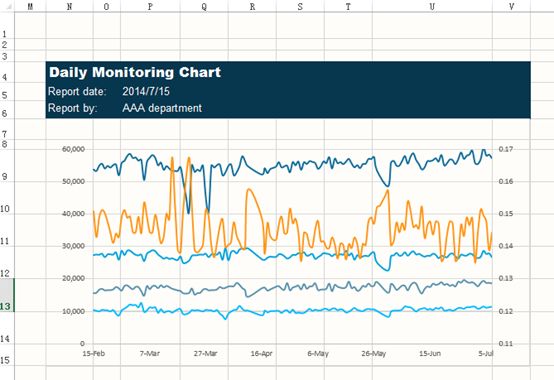Select column U header

click(432, 6)
